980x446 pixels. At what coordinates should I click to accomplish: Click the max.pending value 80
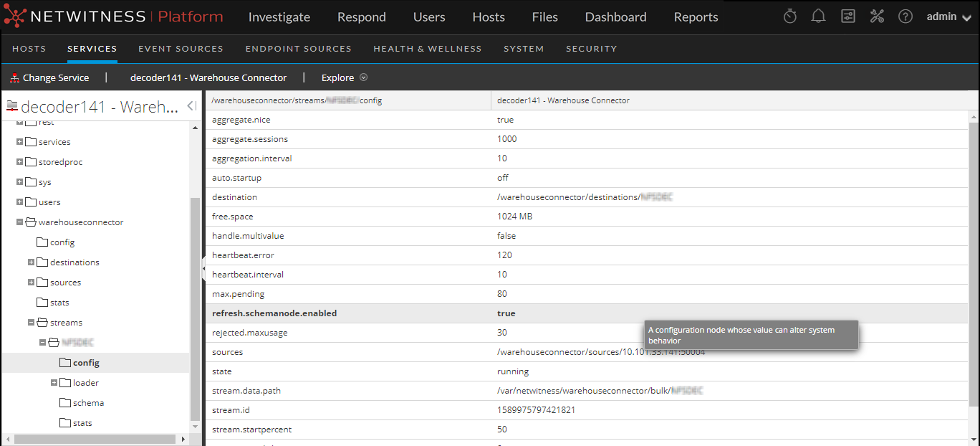(x=502, y=294)
